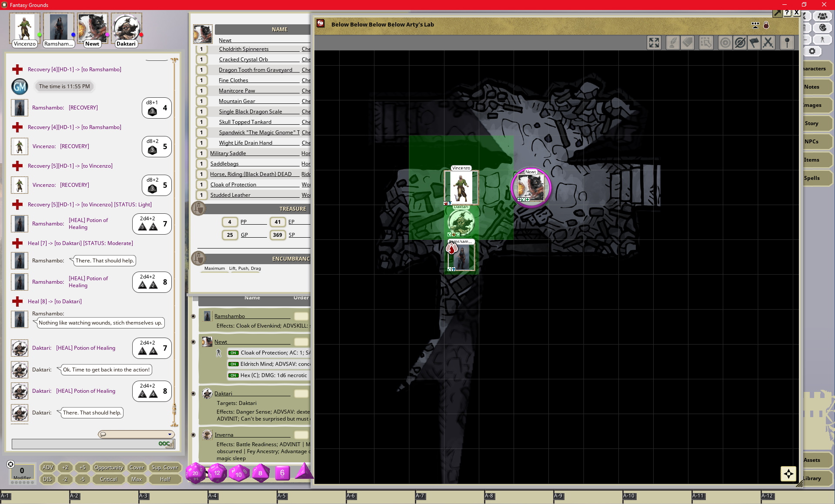Roll the d6 die

[282, 473]
